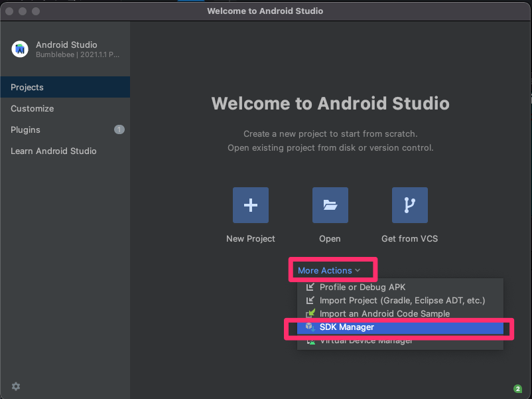532x399 pixels.
Task: Click the Welcome to Android Studio heading
Action: (330, 103)
